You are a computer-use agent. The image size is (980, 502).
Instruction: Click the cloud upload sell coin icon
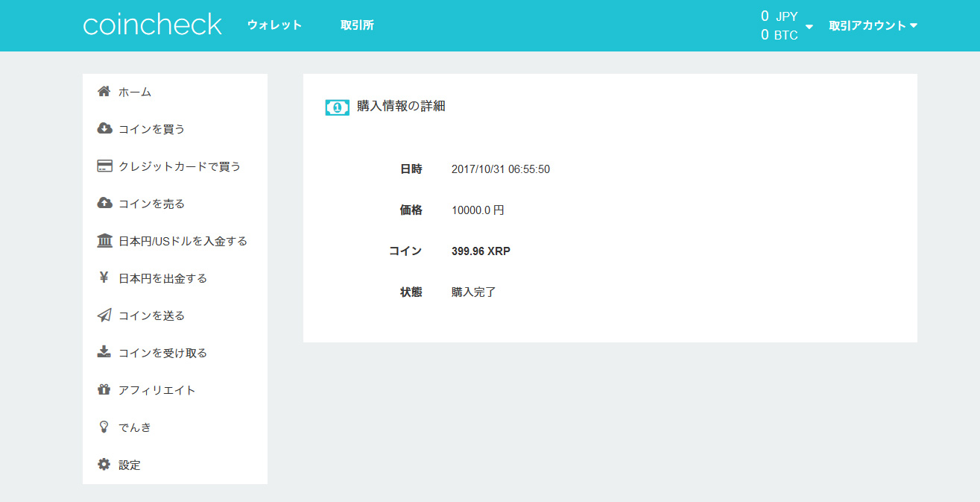point(104,204)
